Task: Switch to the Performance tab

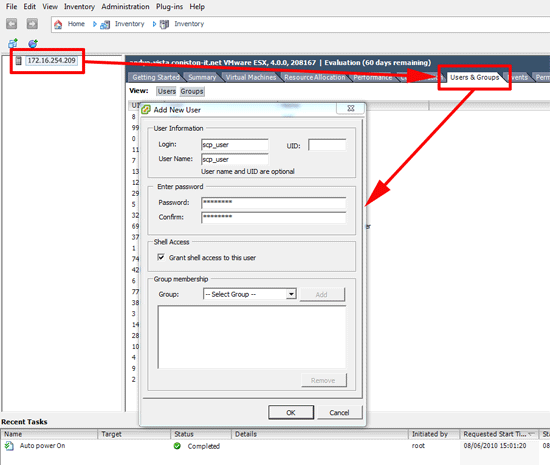Action: (x=373, y=78)
